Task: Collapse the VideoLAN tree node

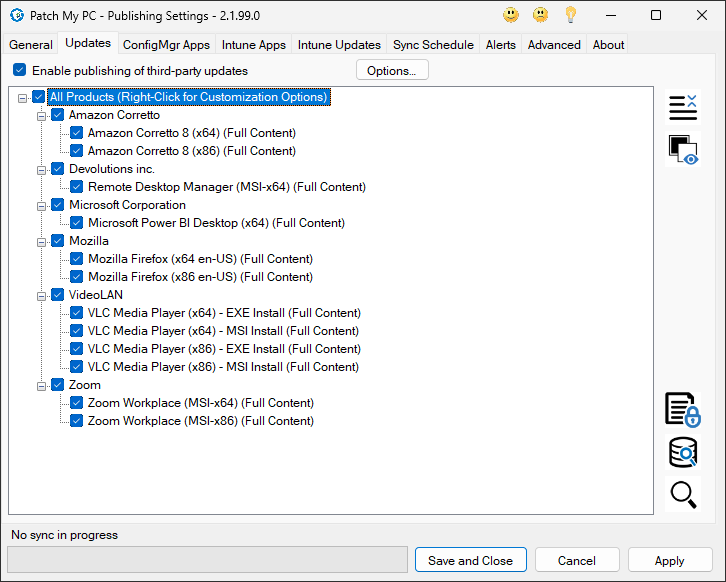Action: click(x=42, y=295)
